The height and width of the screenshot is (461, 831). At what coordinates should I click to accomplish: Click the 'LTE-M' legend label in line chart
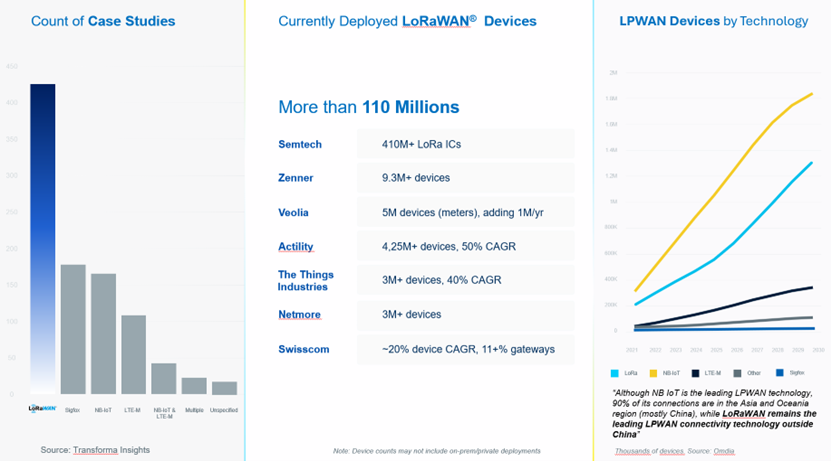tap(713, 373)
